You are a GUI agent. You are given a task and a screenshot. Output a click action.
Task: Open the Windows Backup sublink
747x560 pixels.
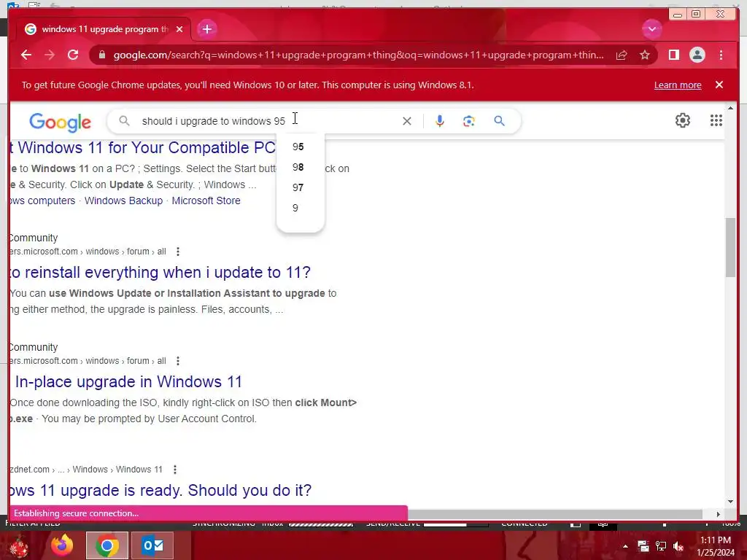pos(123,201)
